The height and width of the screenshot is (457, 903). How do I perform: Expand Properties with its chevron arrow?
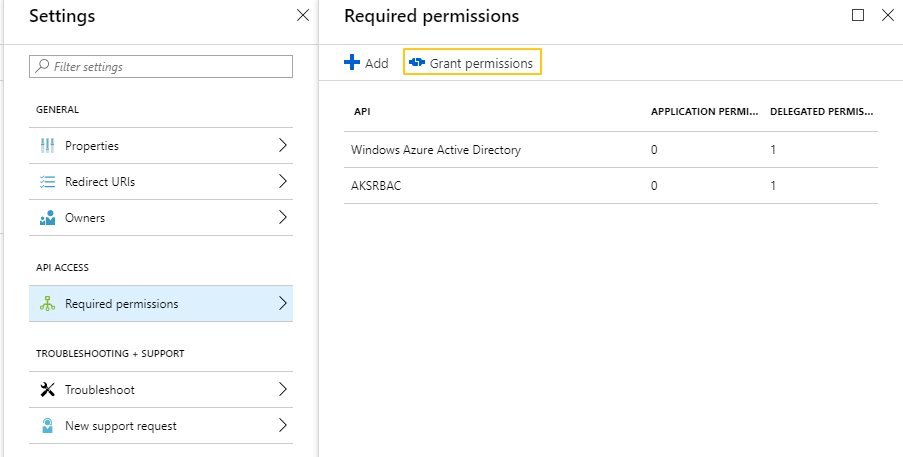tap(282, 146)
